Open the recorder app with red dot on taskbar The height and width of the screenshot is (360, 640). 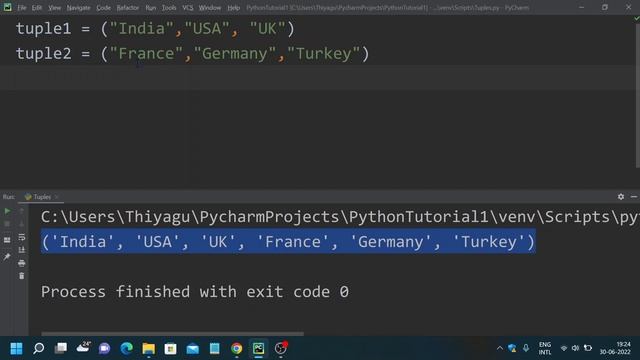281,349
